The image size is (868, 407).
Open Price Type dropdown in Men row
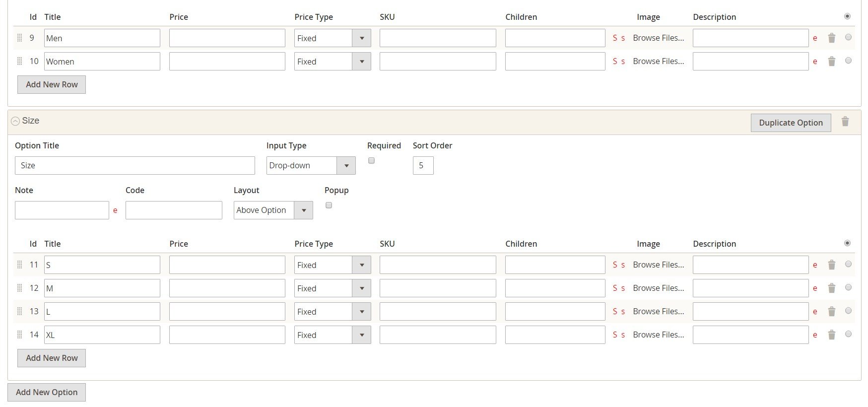pos(333,38)
